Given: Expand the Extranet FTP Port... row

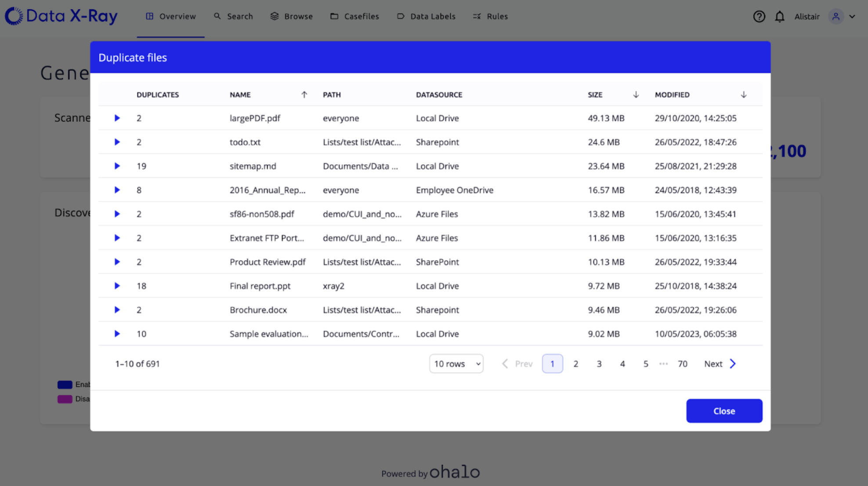Looking at the screenshot, I should (x=117, y=238).
